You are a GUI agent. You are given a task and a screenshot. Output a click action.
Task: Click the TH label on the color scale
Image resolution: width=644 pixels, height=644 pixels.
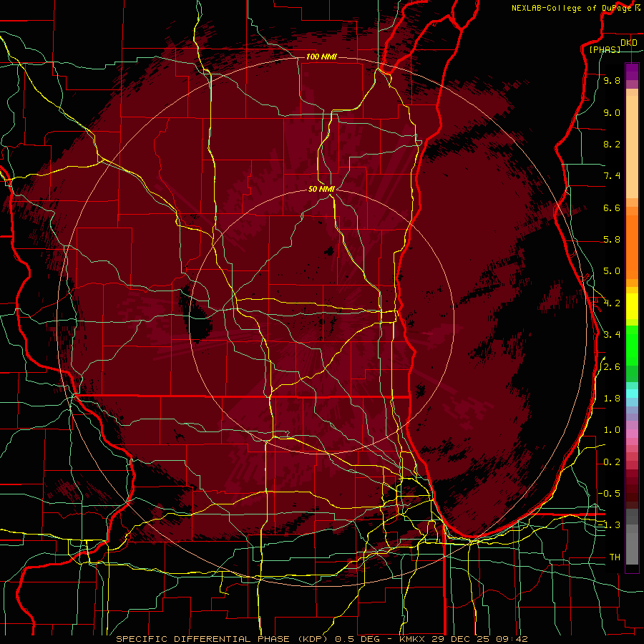tap(615, 557)
